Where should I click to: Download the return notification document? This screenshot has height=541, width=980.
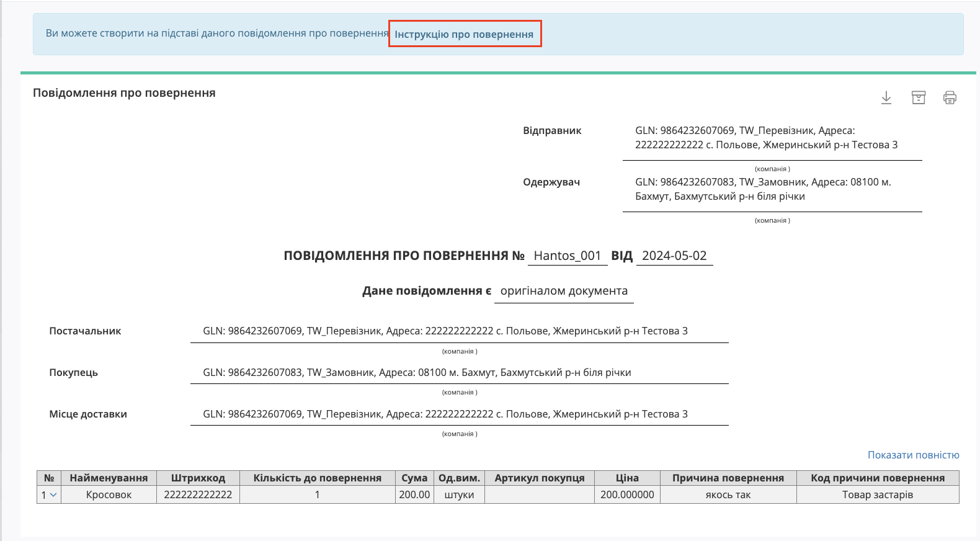point(886,98)
